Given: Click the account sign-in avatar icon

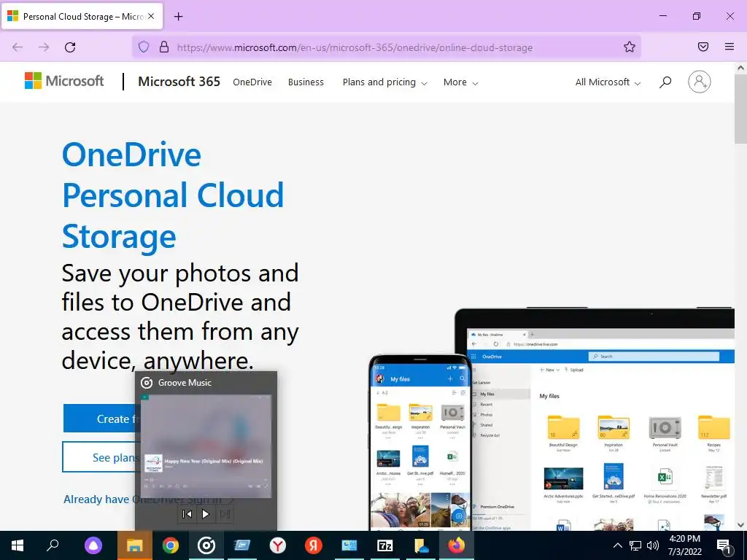Looking at the screenshot, I should coord(700,82).
